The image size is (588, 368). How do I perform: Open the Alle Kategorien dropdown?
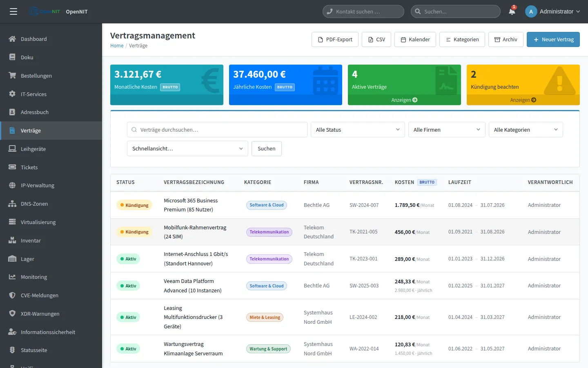tap(526, 130)
